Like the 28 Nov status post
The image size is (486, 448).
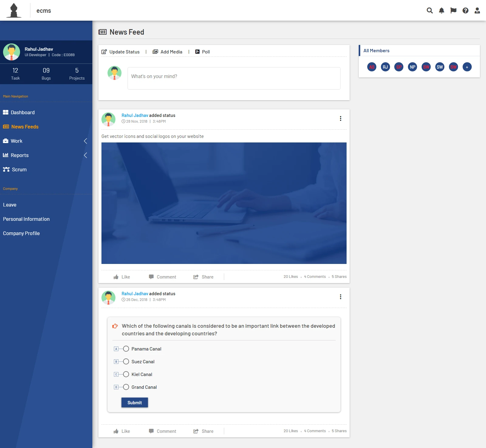click(122, 277)
